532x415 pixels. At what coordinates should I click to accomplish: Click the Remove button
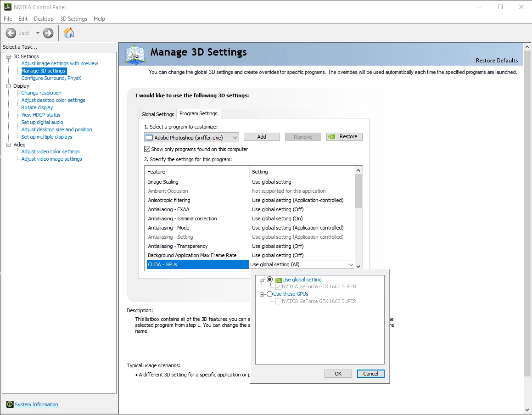[302, 137]
